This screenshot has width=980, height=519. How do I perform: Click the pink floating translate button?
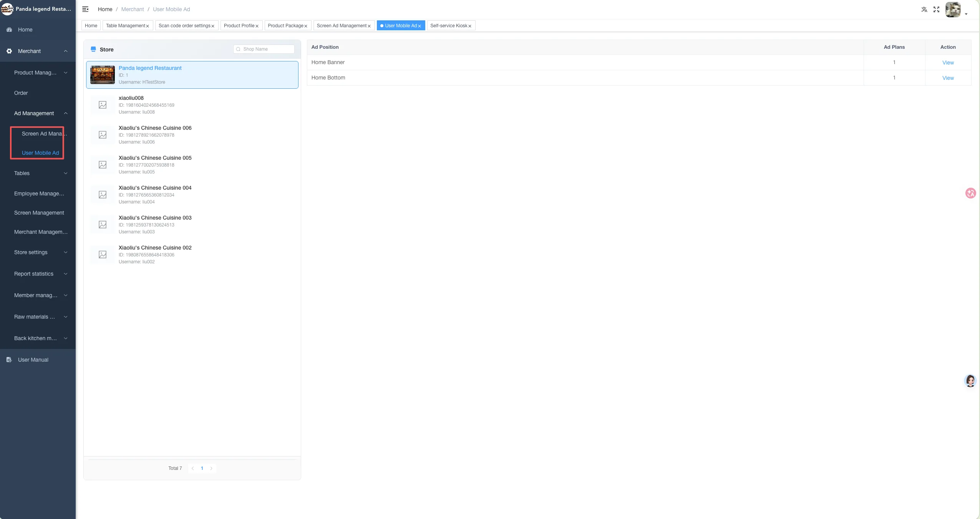970,193
